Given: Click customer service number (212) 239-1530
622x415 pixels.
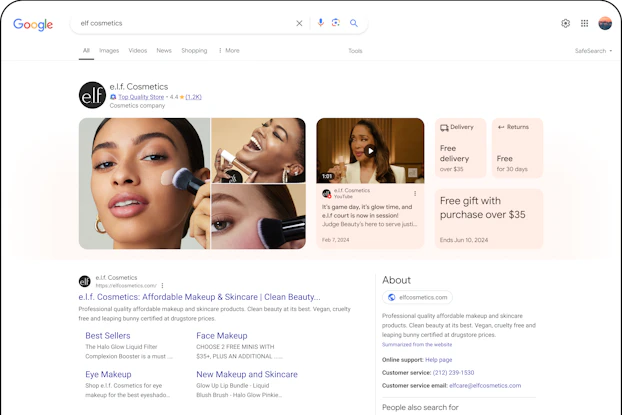Looking at the screenshot, I should click(x=453, y=373).
